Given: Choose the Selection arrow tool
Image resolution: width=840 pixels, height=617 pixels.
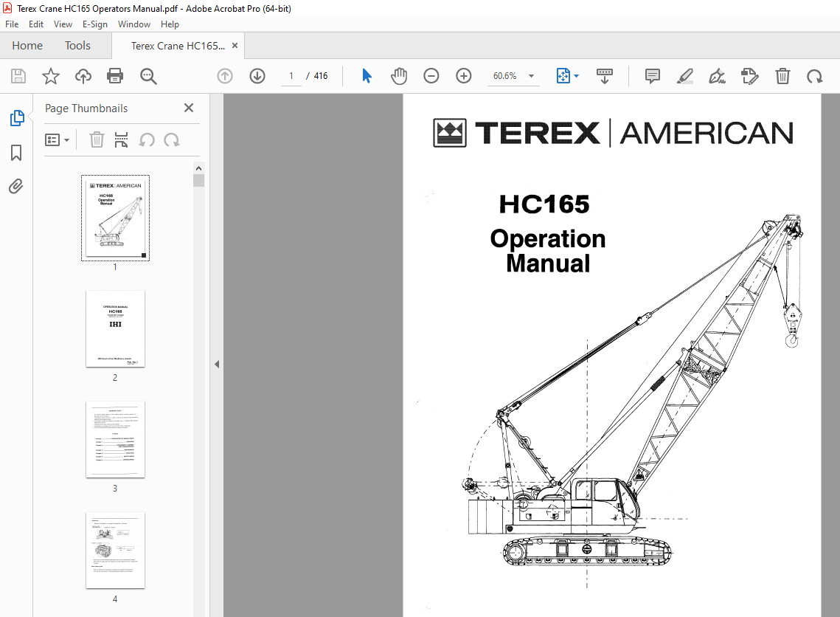Looking at the screenshot, I should coord(367,76).
